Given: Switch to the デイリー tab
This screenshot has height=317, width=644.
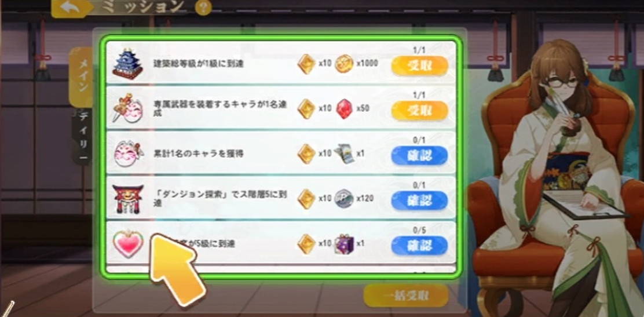Looking at the screenshot, I should 83,137.
